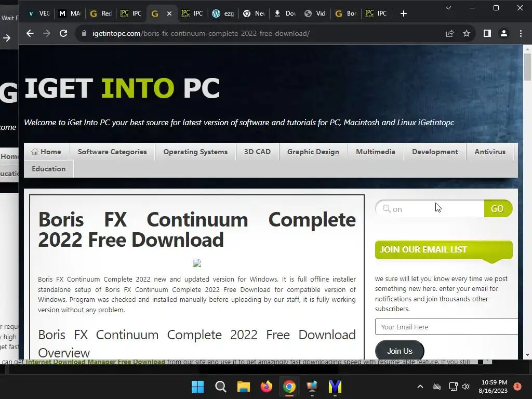Open the volume tray icon
Viewport: 532px width, 399px height.
click(465, 387)
